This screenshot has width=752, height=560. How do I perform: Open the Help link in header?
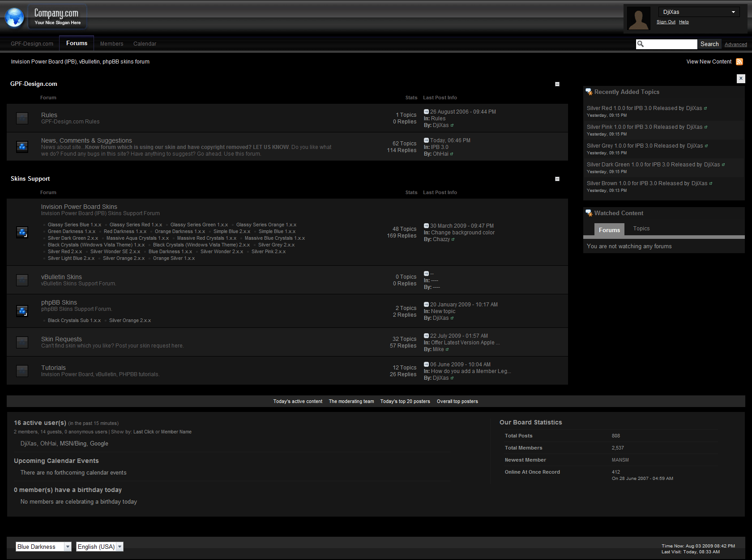coord(684,22)
